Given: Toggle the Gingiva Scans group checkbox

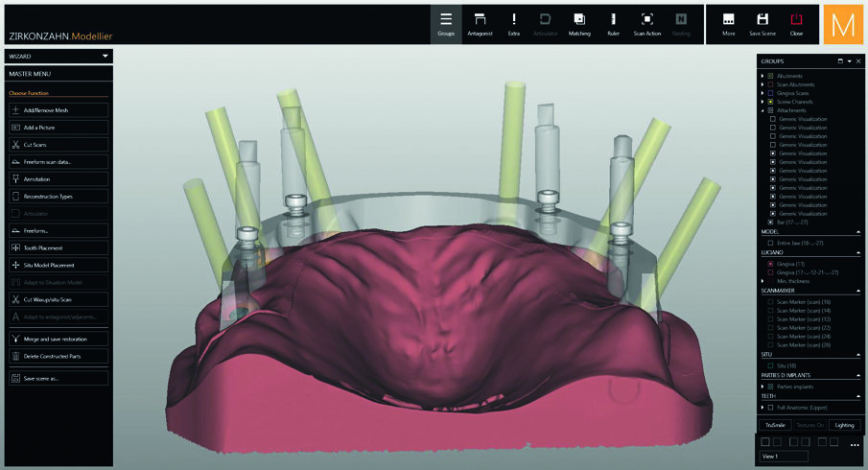Looking at the screenshot, I should click(x=770, y=93).
